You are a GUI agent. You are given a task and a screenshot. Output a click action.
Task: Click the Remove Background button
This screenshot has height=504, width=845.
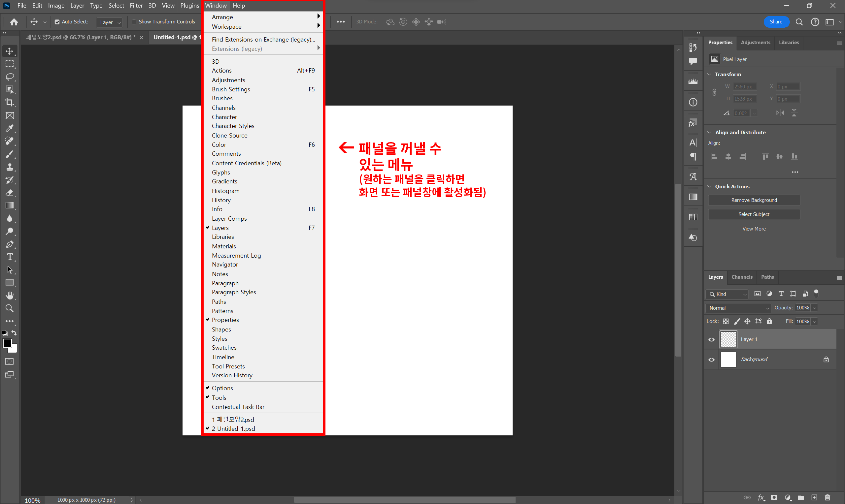754,200
